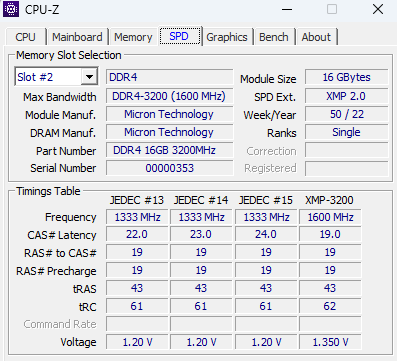Click JEDEC #13 tRAS value 43
This screenshot has height=361, width=397.
point(137,288)
